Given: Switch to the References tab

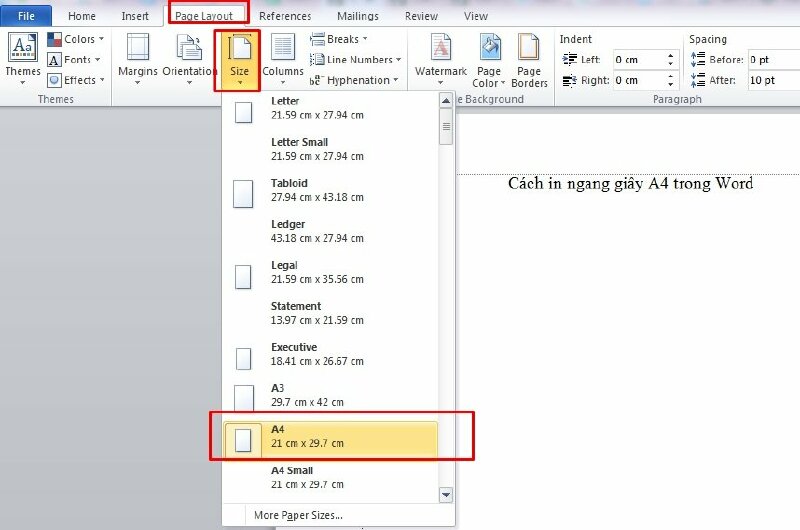Looking at the screenshot, I should (x=285, y=16).
